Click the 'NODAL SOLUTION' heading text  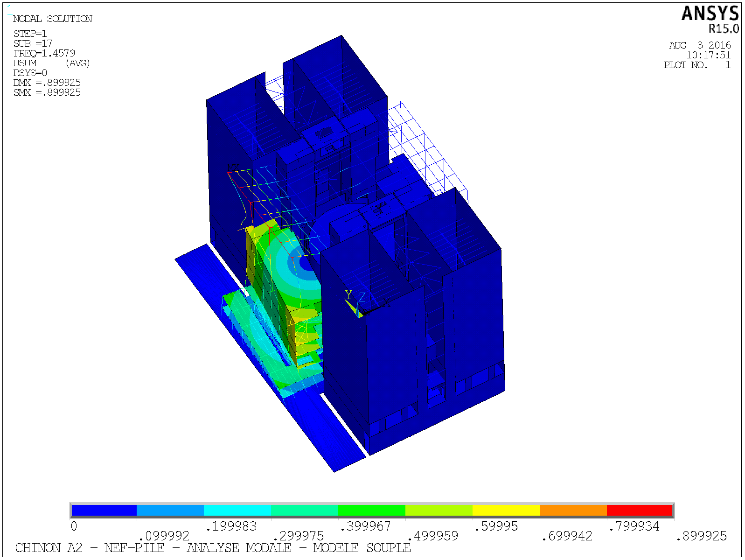(53, 19)
